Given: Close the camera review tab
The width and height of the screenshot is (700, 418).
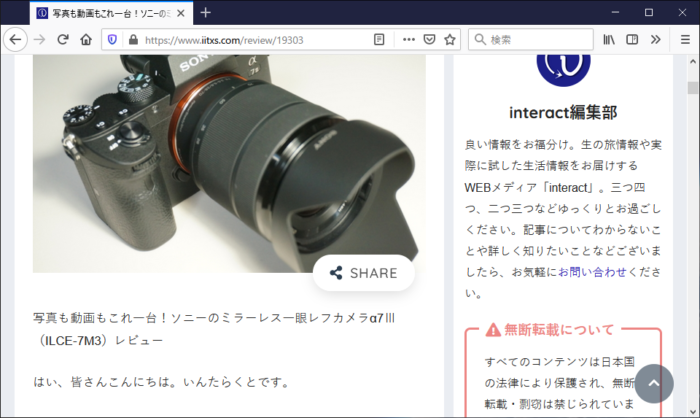Looking at the screenshot, I should 181,13.
